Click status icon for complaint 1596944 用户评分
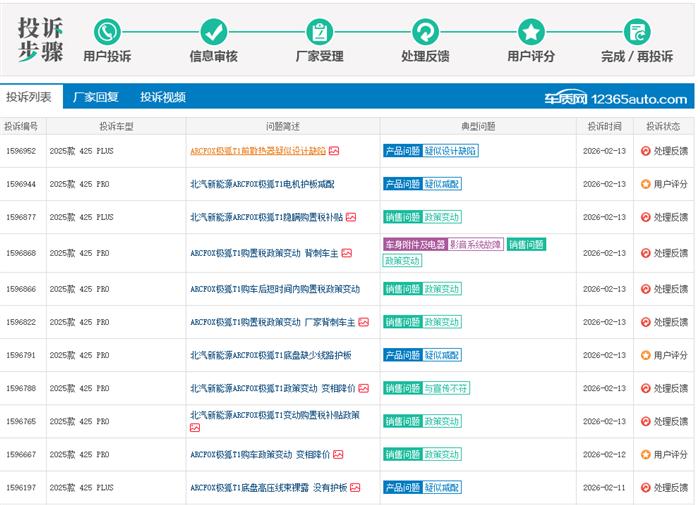This screenshot has height=505, width=700. tap(645, 184)
